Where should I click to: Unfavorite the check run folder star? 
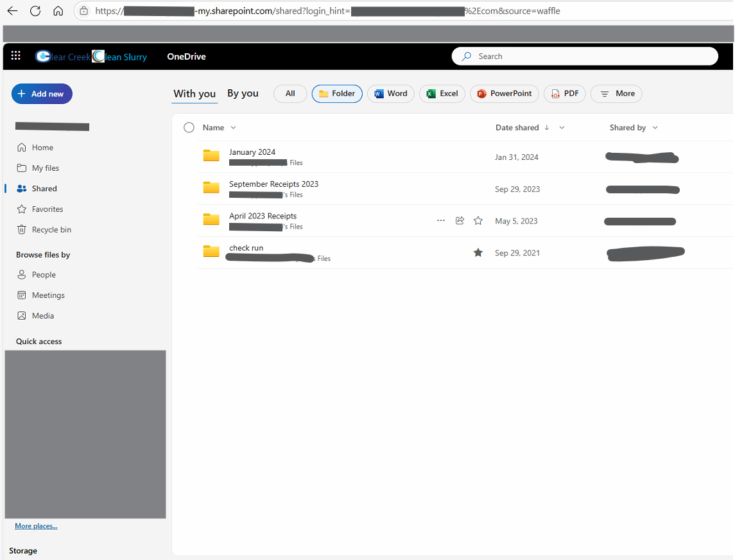click(x=478, y=253)
